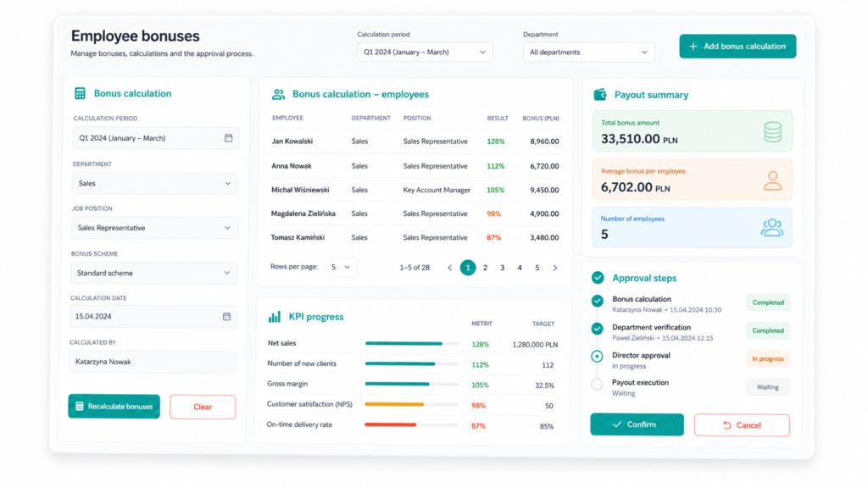The image size is (868, 488).
Task: Click the wallet icon next to Payout summary
Action: [x=600, y=95]
